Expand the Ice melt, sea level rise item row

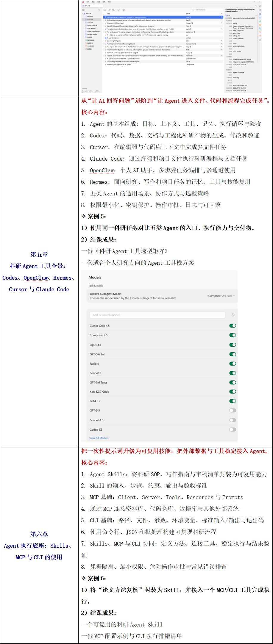click(104, 56)
